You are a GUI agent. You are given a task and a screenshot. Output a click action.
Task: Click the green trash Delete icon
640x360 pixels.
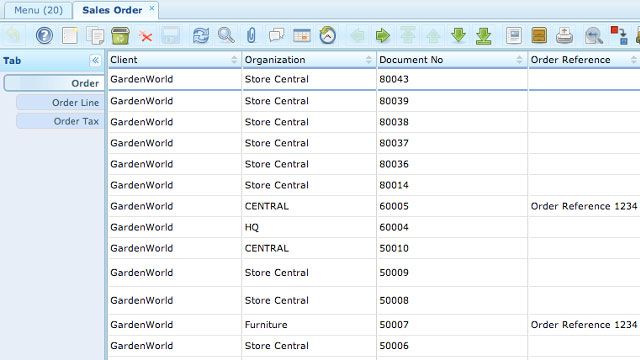pos(120,36)
